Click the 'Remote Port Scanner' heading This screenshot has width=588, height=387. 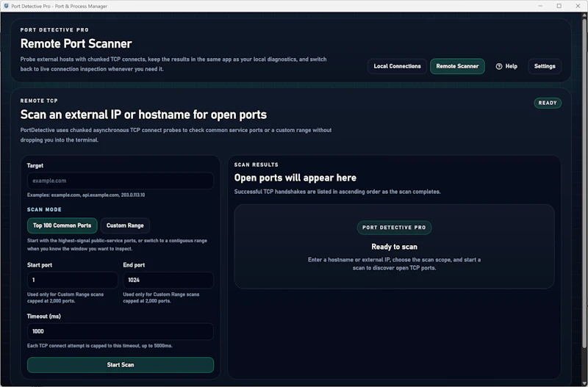pyautogui.click(x=76, y=43)
